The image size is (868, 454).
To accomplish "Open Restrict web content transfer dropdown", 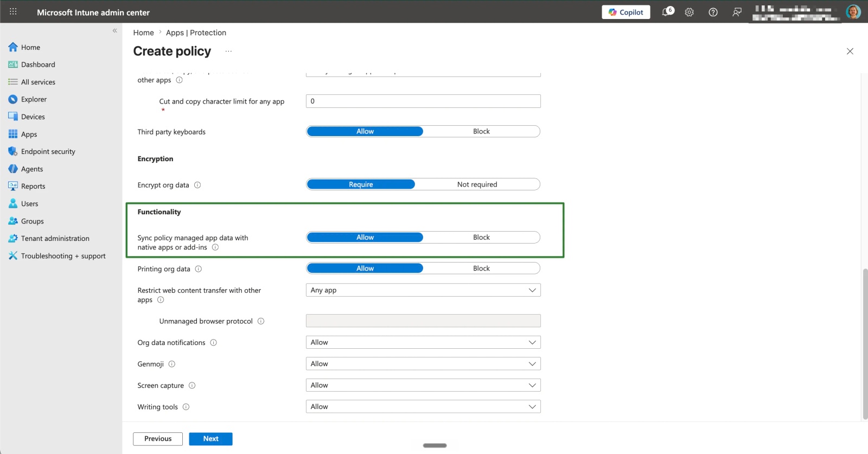I will point(423,290).
